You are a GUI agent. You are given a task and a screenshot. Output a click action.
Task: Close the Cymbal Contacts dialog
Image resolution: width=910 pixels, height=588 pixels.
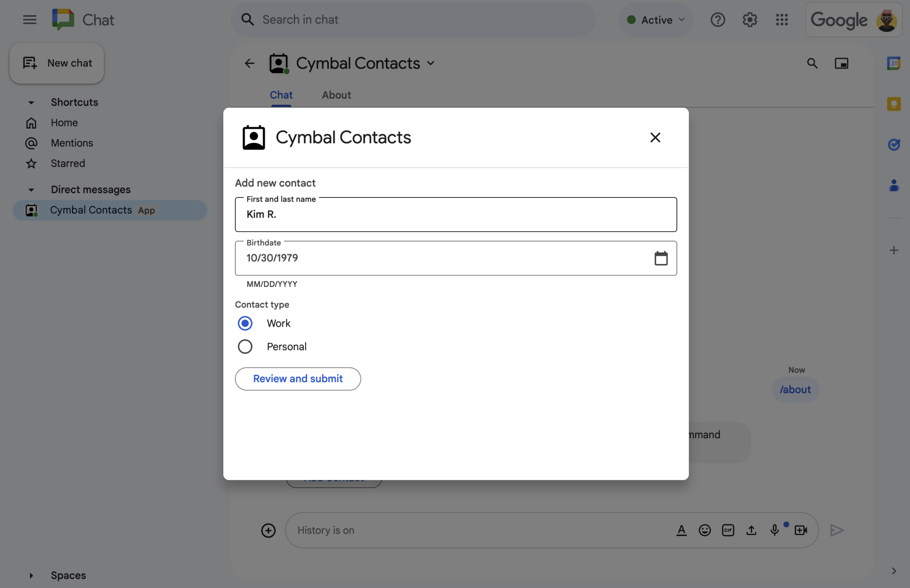point(655,137)
